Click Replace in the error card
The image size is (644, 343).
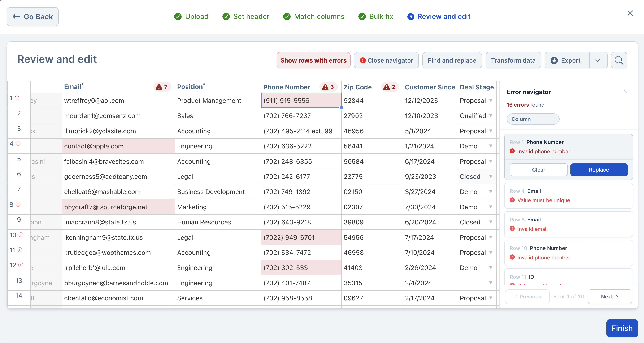click(x=599, y=170)
